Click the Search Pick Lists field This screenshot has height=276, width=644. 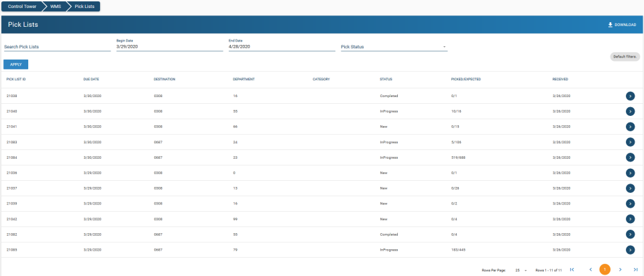tap(57, 47)
